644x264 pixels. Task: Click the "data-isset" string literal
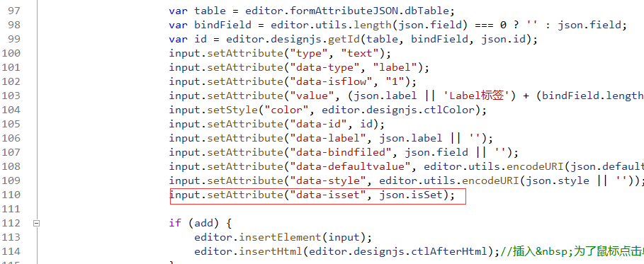(328, 195)
